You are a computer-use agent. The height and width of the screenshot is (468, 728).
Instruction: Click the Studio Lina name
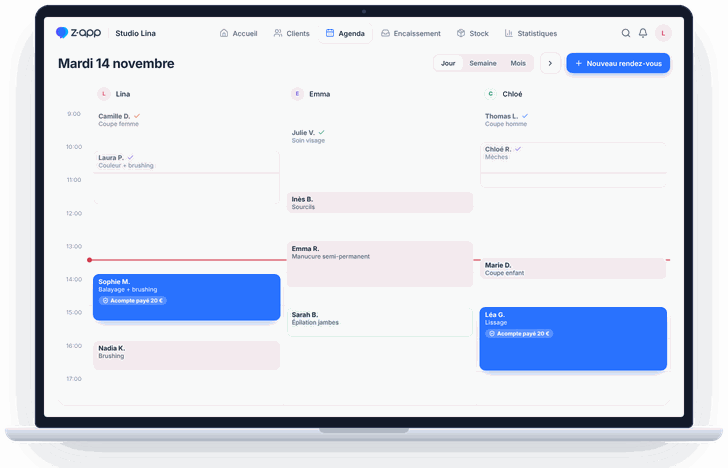tap(136, 33)
